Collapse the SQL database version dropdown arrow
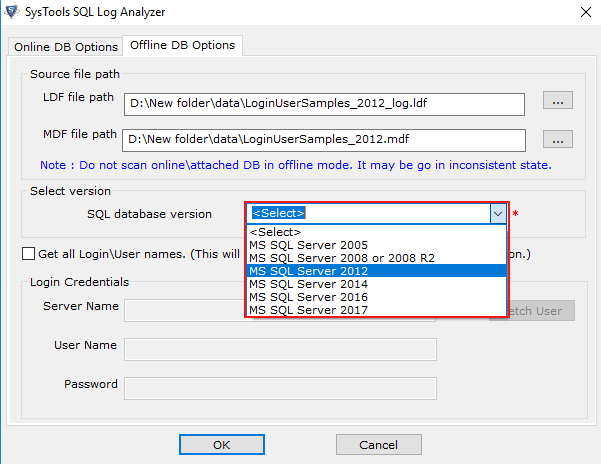601x464 pixels. (x=498, y=213)
